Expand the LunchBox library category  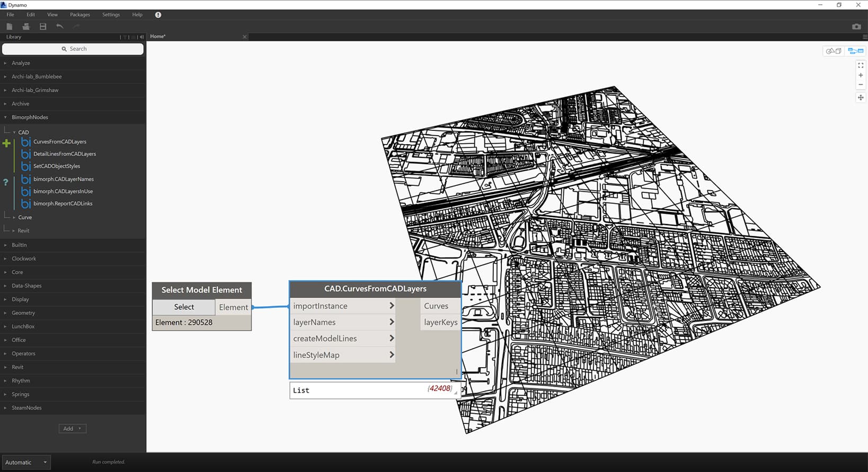[73, 326]
